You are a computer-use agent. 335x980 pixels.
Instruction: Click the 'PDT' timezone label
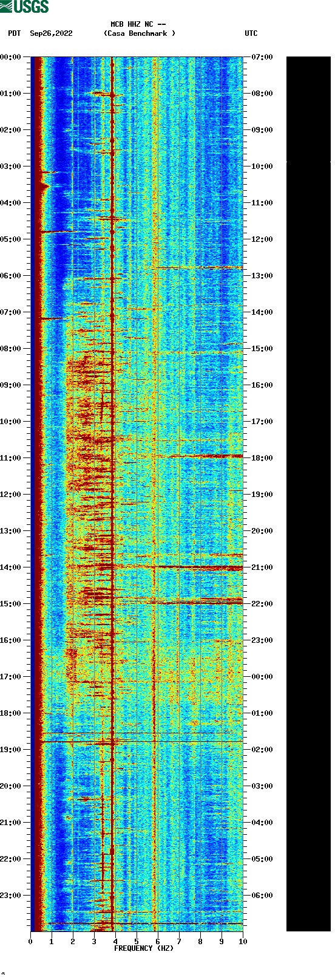tap(15, 33)
